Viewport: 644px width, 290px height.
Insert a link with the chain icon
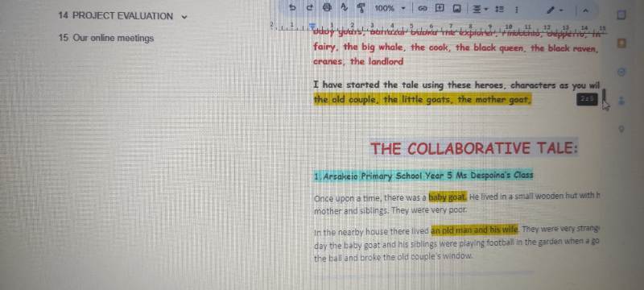click(422, 8)
